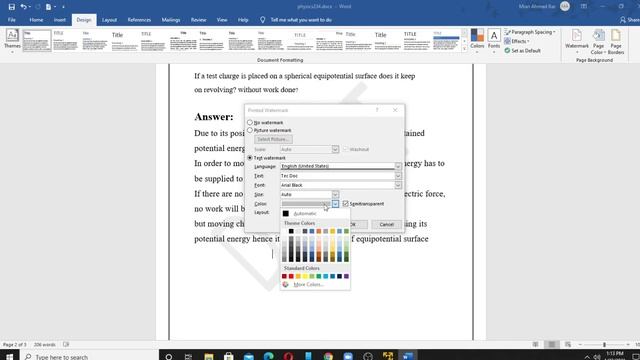Choose the Automatic color option
The image size is (640, 360).
pyautogui.click(x=315, y=213)
